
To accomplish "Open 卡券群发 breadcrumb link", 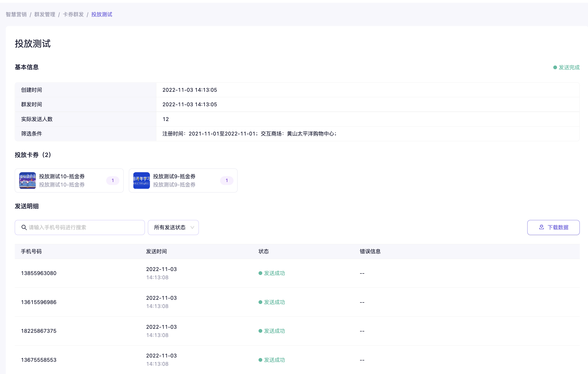I will click(73, 14).
